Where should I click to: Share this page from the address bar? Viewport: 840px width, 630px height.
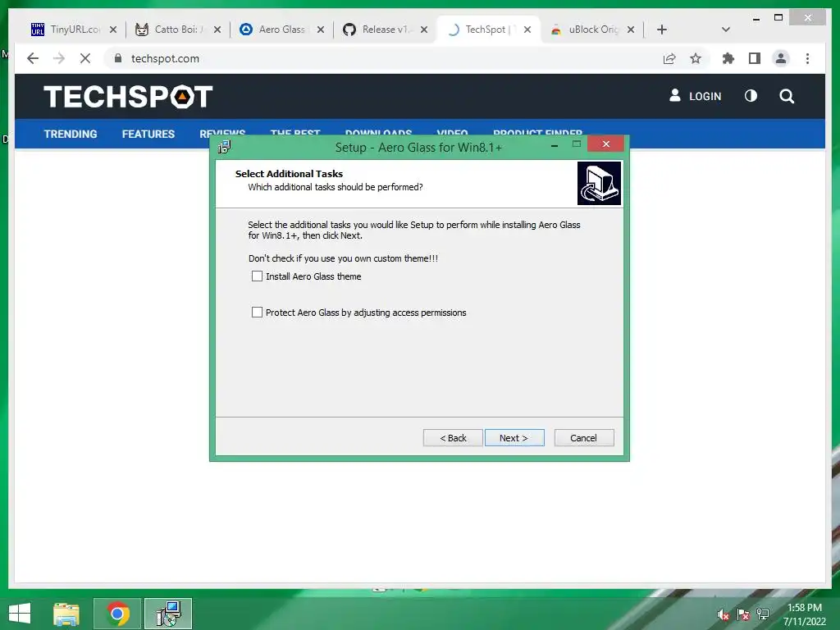tap(669, 58)
